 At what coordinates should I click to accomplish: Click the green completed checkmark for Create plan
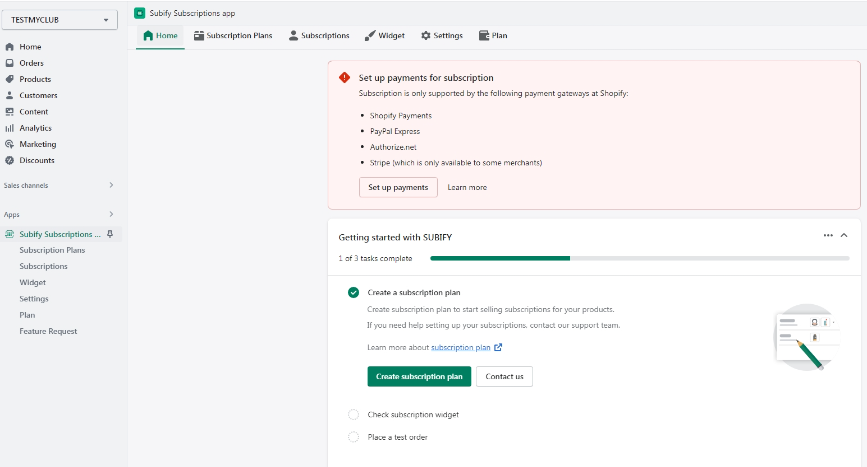click(x=353, y=292)
